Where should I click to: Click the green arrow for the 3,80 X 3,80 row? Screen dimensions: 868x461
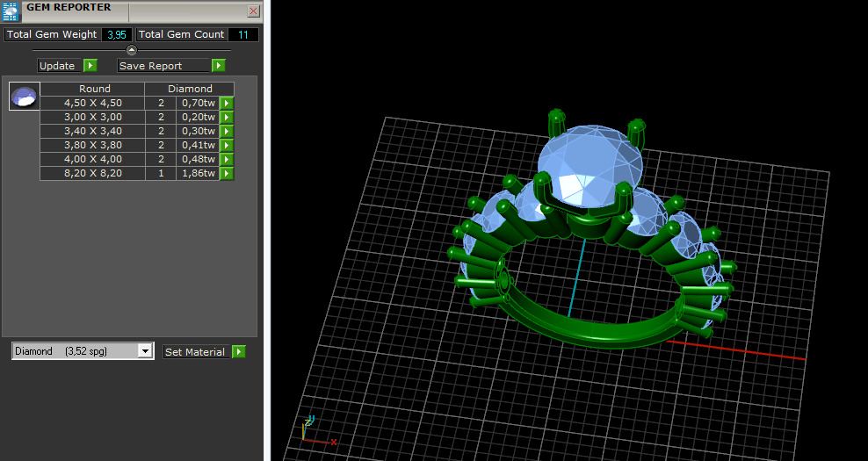pyautogui.click(x=227, y=146)
